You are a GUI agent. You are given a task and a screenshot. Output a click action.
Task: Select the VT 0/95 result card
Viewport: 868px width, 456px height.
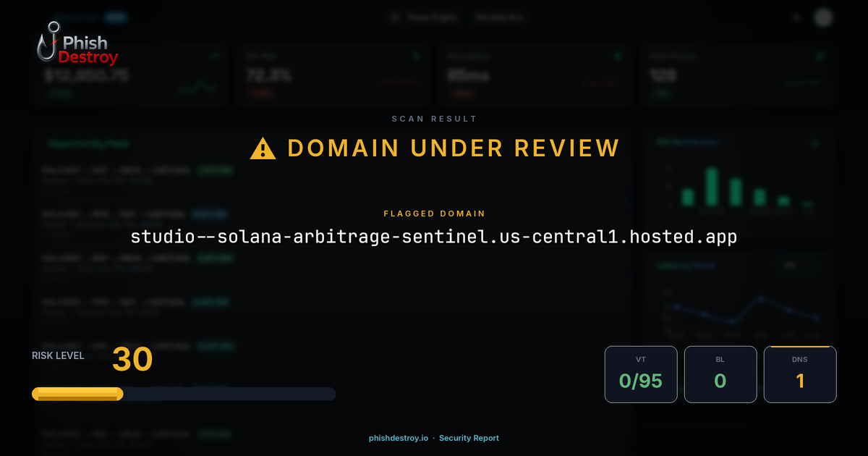(x=641, y=373)
